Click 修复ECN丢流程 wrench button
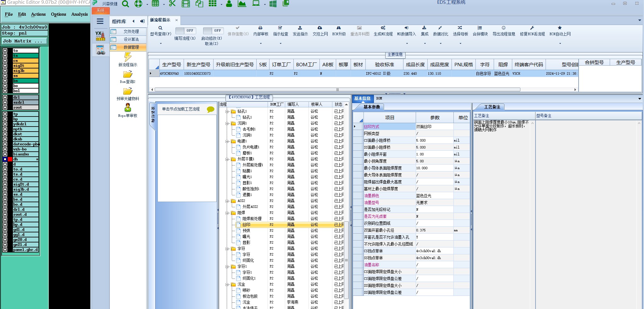Viewport: 644px width, 309px height. [x=532, y=31]
